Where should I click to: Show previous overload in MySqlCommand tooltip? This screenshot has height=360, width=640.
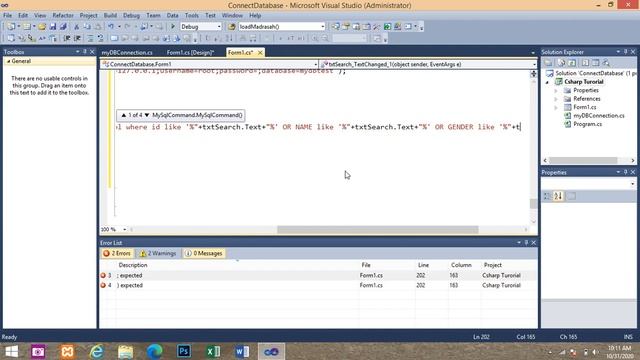pos(123,115)
